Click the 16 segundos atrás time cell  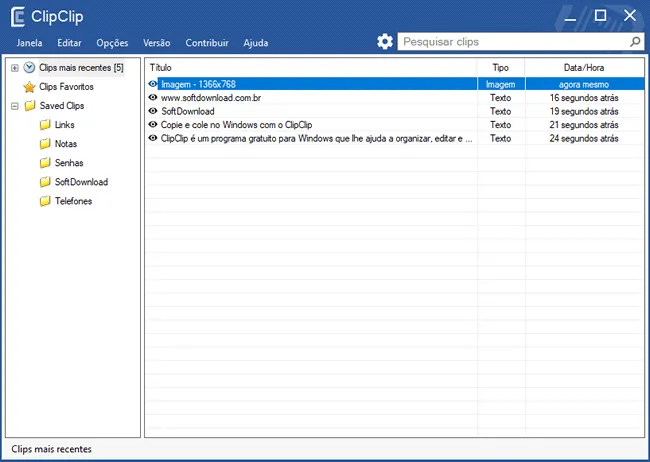point(584,97)
